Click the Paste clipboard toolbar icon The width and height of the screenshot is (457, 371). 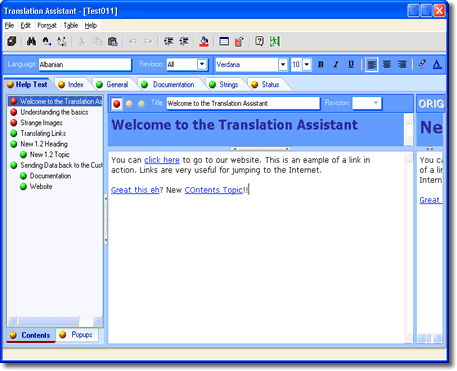point(113,41)
